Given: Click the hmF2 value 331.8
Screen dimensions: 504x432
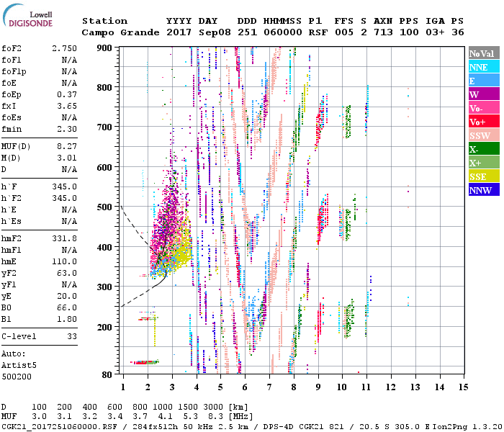Looking at the screenshot, I should (x=64, y=238).
